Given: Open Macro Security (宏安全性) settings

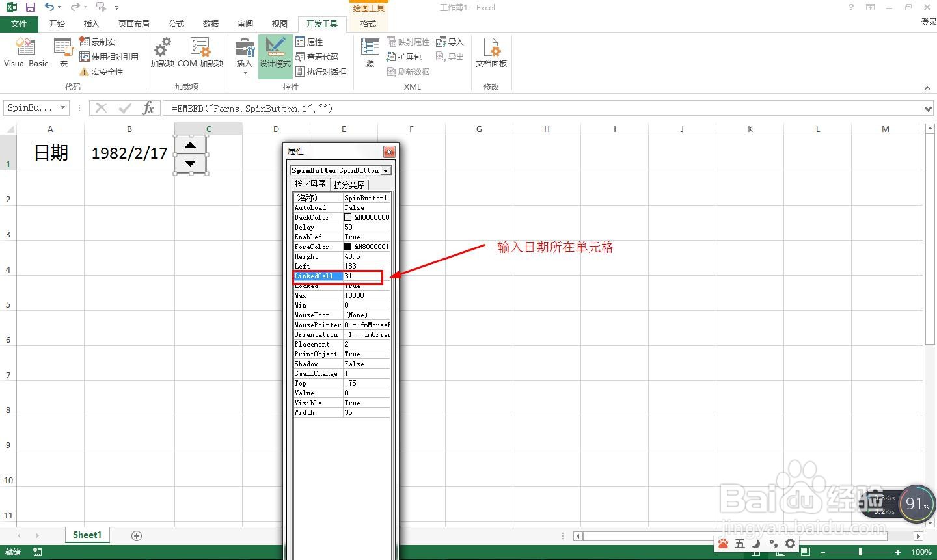Looking at the screenshot, I should [x=101, y=72].
